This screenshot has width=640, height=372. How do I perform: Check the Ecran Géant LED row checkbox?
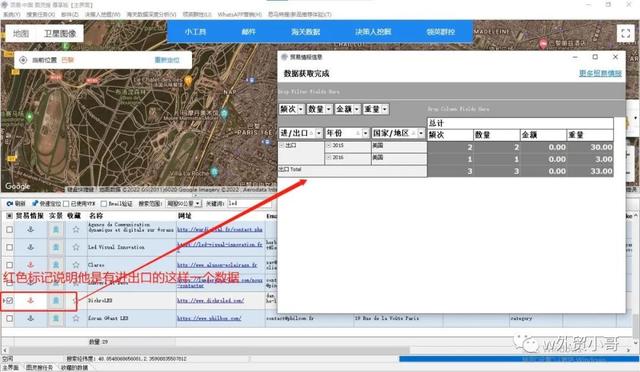click(x=9, y=319)
